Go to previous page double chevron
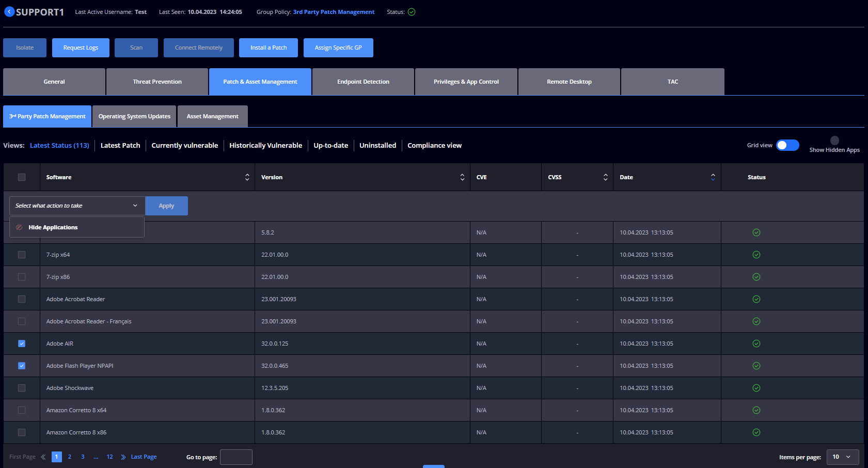 (x=43, y=457)
